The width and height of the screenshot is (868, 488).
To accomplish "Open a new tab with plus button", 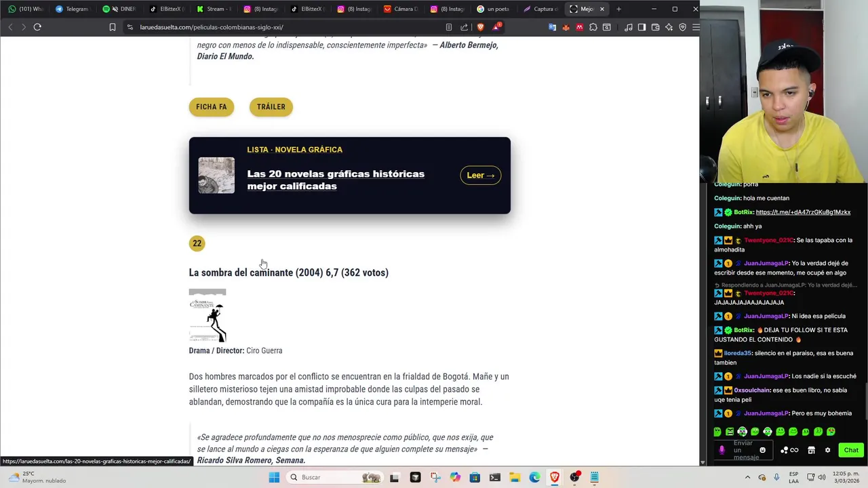I will (618, 9).
